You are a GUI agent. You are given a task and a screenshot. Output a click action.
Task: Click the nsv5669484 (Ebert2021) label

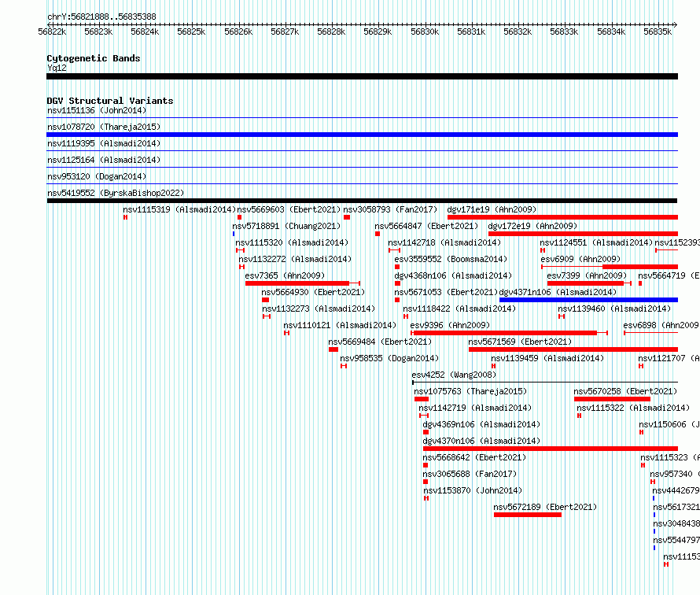coord(381,342)
